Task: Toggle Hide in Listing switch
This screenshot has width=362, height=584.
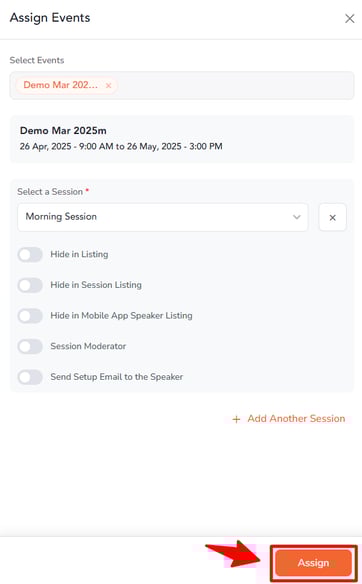Action: point(30,255)
